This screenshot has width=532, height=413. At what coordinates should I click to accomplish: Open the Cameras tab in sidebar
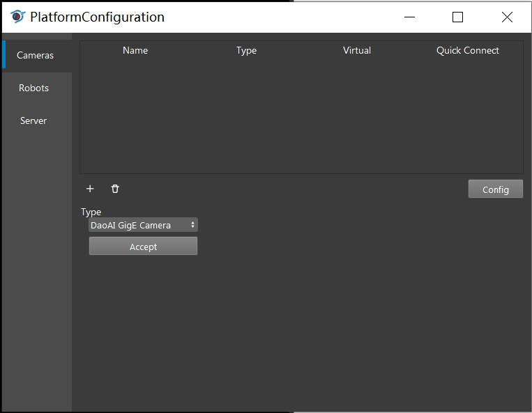pos(37,55)
